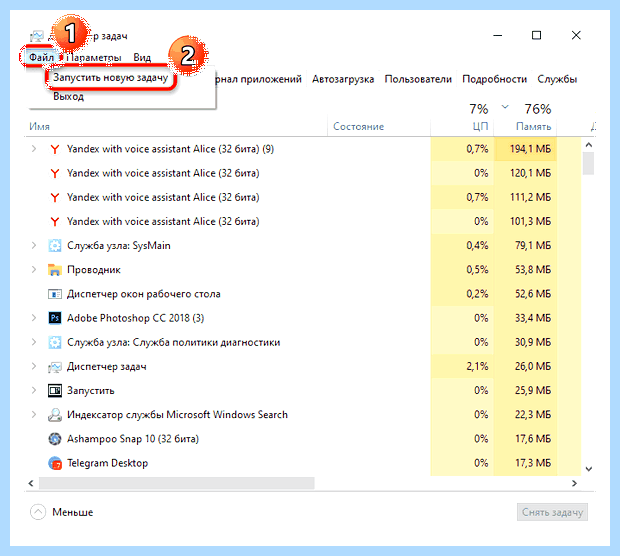620x556 pixels.
Task: Minimize the Task Manager window
Action: pos(498,36)
